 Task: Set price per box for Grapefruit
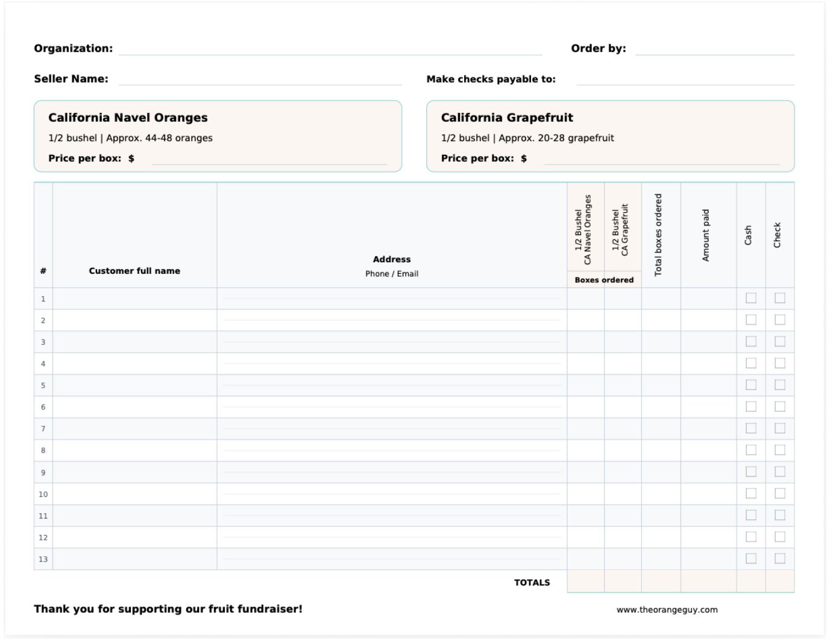pyautogui.click(x=662, y=159)
